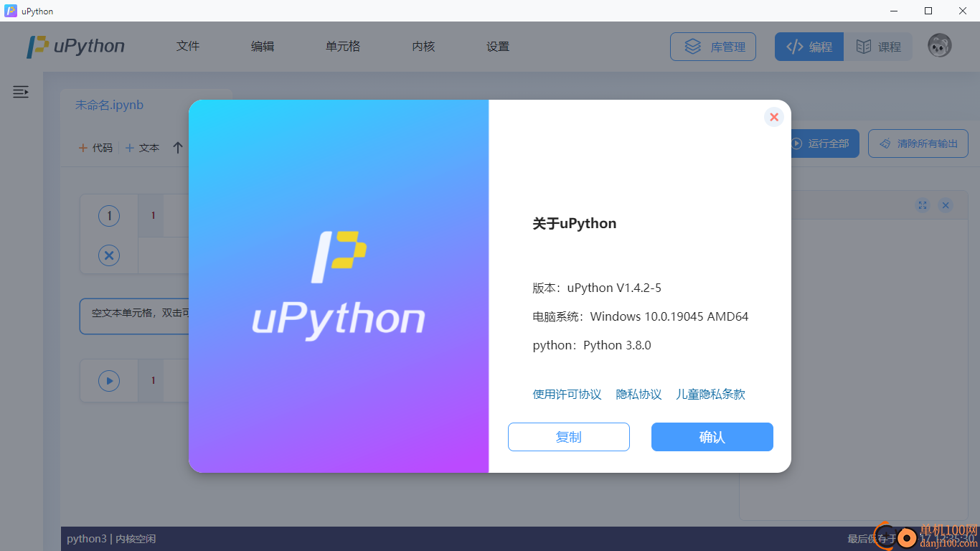Click the circled X cell icon
This screenshot has height=551, width=980.
[109, 255]
